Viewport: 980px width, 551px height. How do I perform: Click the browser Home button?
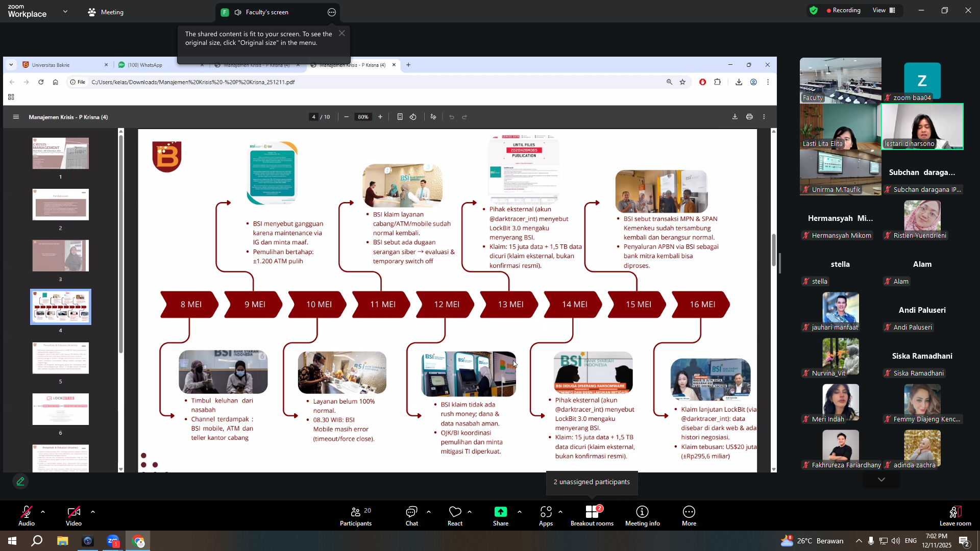pos(56,82)
